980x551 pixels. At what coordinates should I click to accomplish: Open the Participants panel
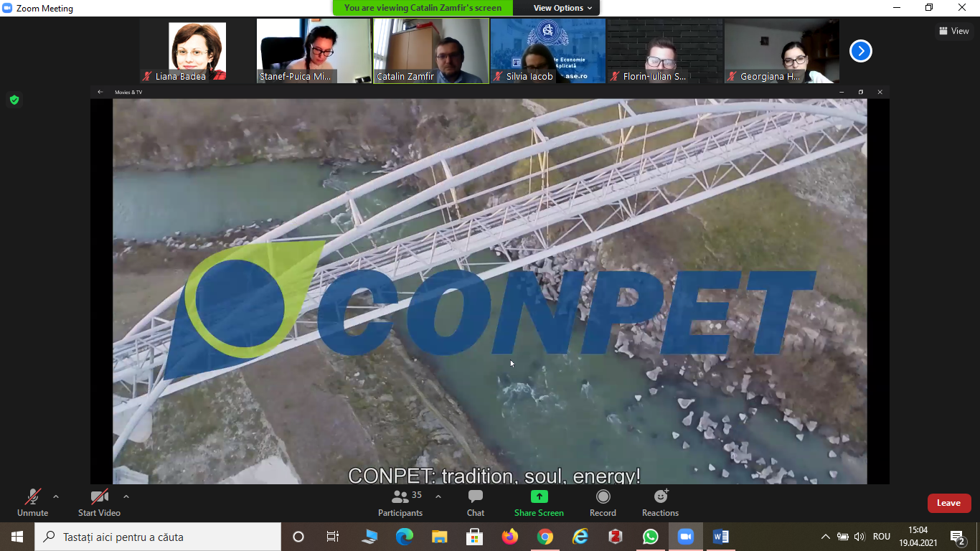coord(400,502)
